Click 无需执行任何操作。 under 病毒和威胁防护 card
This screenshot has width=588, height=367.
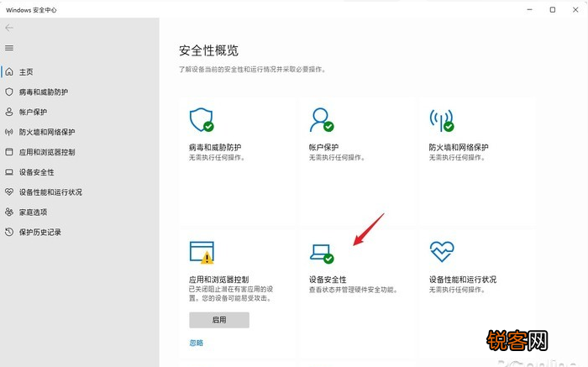click(217, 157)
